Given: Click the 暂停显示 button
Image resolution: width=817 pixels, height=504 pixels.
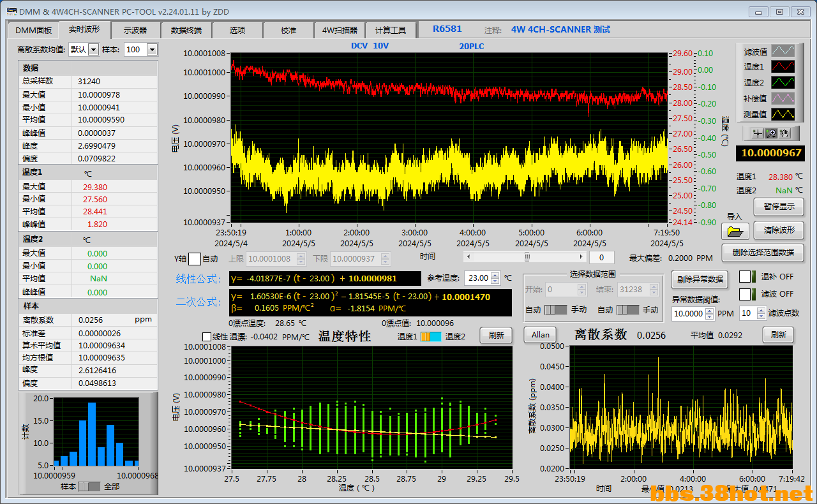Looking at the screenshot, I should click(x=779, y=207).
